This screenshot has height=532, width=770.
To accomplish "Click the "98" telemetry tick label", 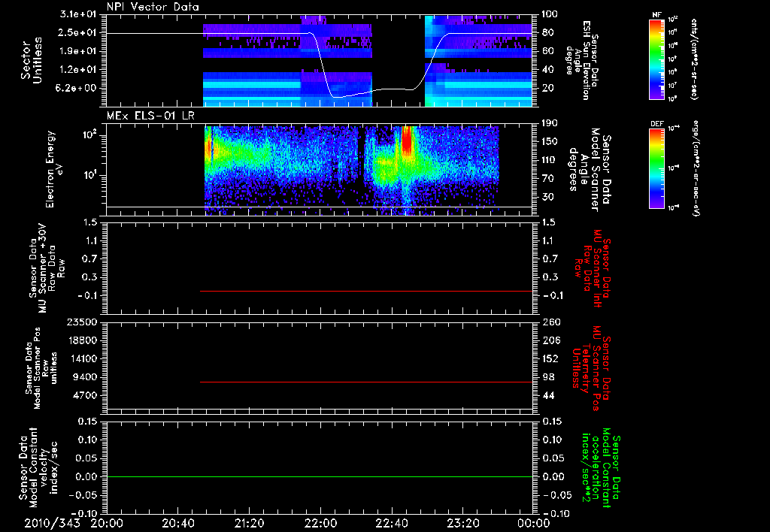I will (548, 377).
